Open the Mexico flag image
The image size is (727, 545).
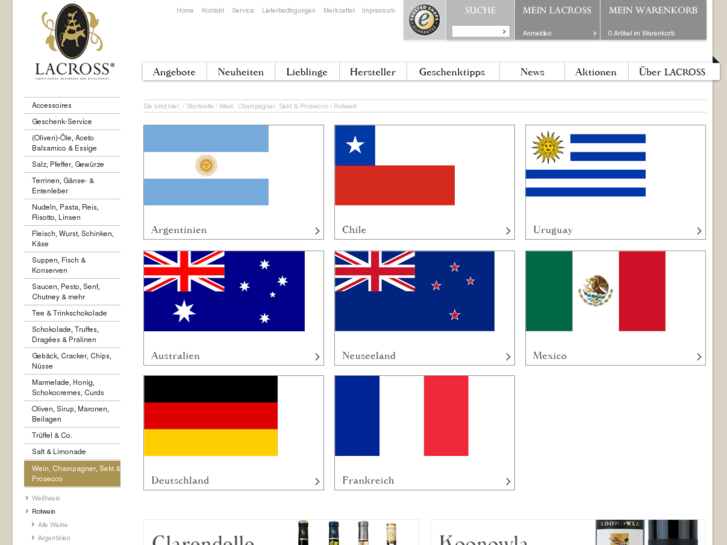596,291
